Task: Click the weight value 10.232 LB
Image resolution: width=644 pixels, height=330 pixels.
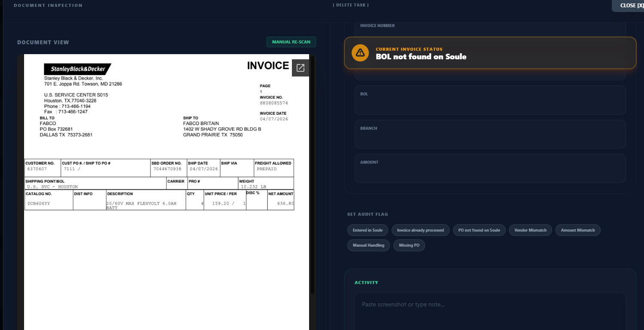Action: click(254, 187)
